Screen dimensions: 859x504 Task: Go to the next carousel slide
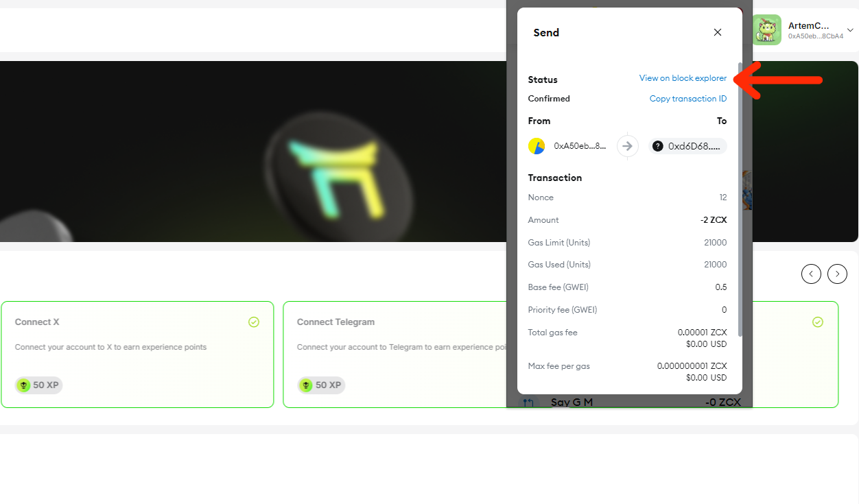coord(837,274)
